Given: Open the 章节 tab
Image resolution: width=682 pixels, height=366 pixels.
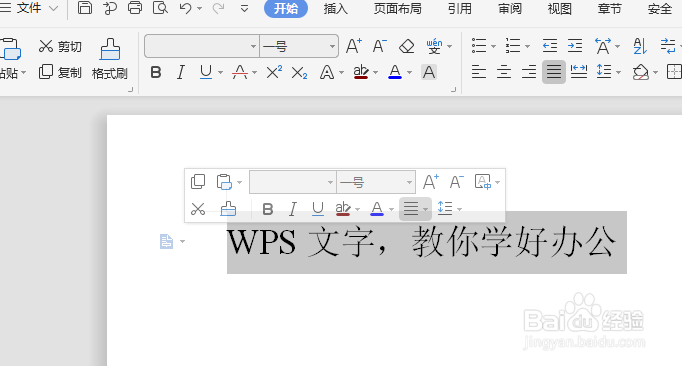Looking at the screenshot, I should click(609, 8).
